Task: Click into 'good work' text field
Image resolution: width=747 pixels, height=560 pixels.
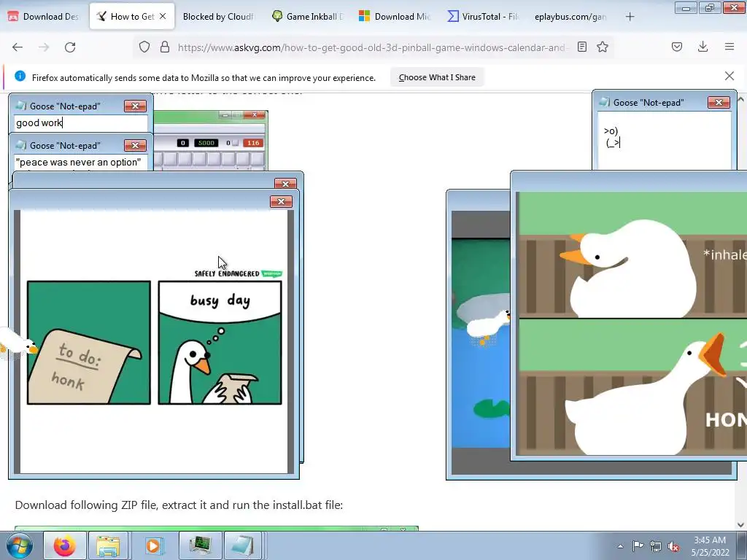Action: click(x=80, y=122)
